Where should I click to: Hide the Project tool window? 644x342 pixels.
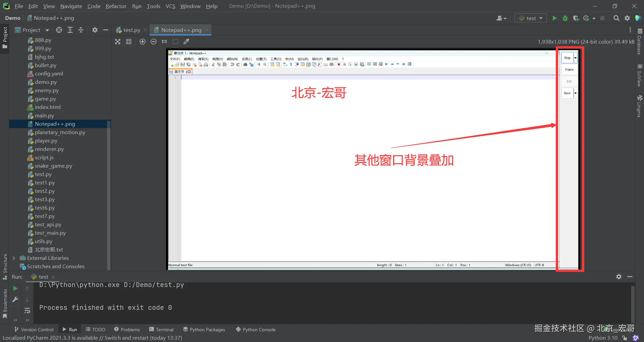click(106, 30)
